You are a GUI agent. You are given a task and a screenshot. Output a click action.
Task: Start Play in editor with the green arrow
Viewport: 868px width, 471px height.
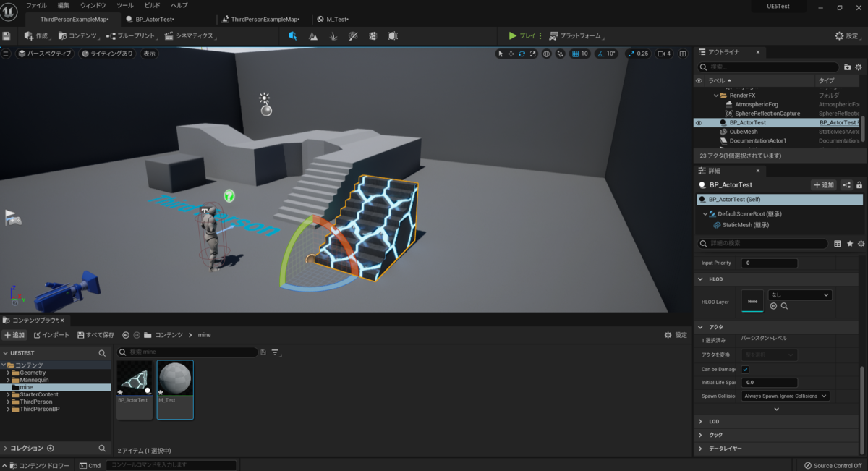513,35
